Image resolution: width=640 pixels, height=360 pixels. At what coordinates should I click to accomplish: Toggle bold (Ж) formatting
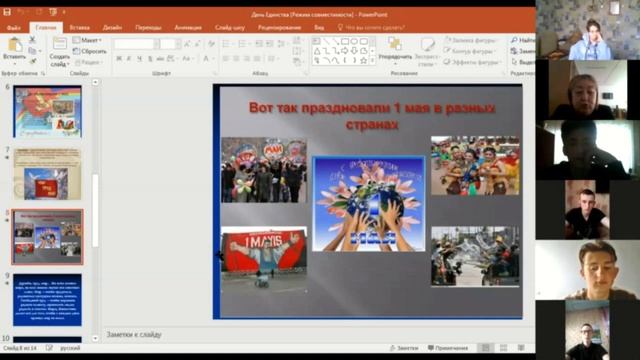(x=119, y=59)
